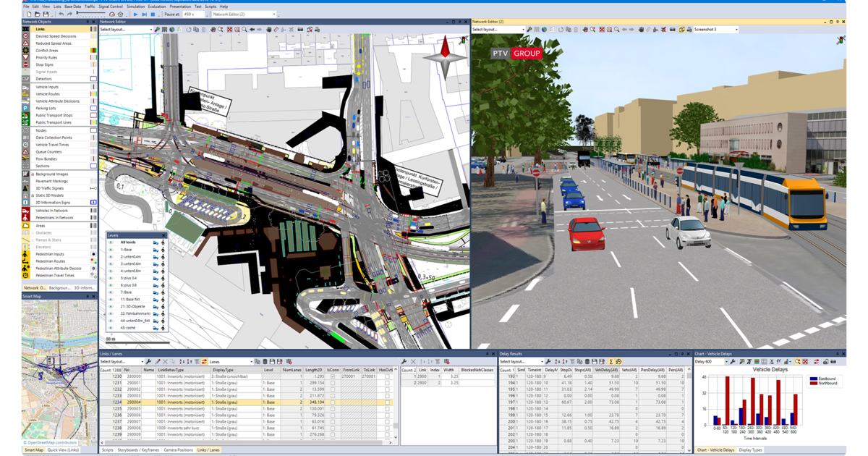Click the Undo arrow in the main toolbar

(x=61, y=14)
